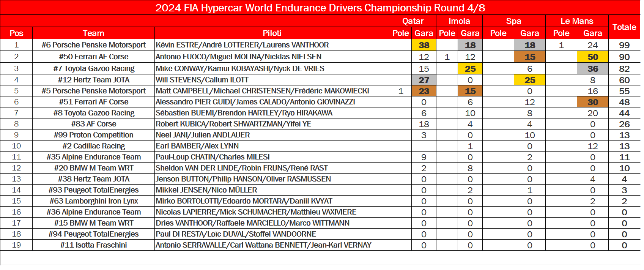This screenshot has width=644, height=270.
Task: Select the 'Totale' column header
Action: (624, 27)
